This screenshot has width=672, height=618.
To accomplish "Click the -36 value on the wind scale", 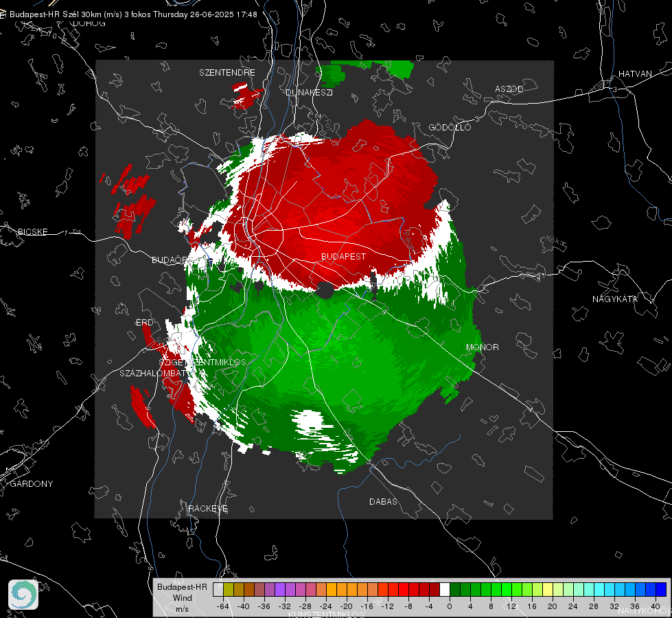I will pos(264,606).
